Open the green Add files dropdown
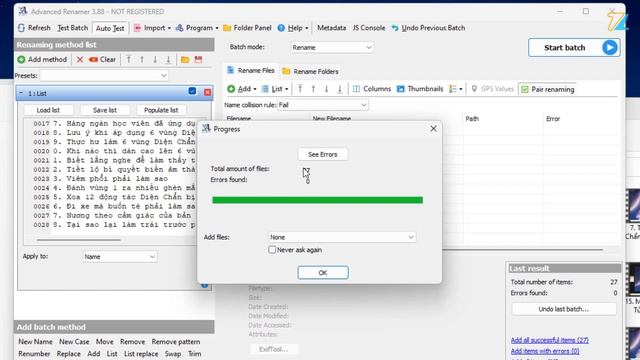Screen dimensions: 640x360 tap(242, 89)
